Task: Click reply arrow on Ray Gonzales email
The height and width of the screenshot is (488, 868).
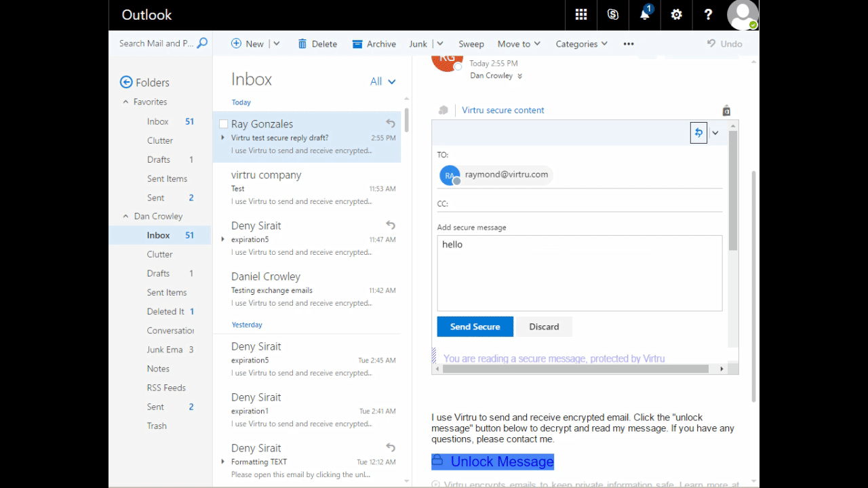Action: point(391,123)
